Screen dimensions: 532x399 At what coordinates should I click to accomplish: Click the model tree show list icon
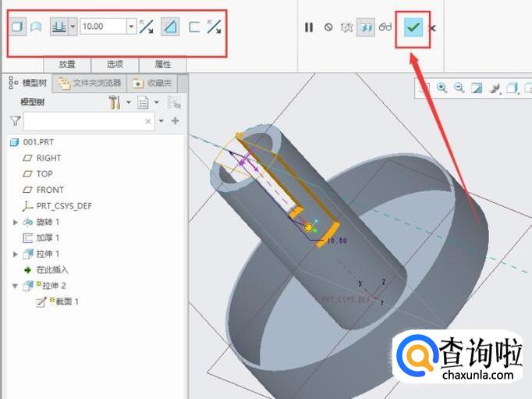(x=143, y=102)
